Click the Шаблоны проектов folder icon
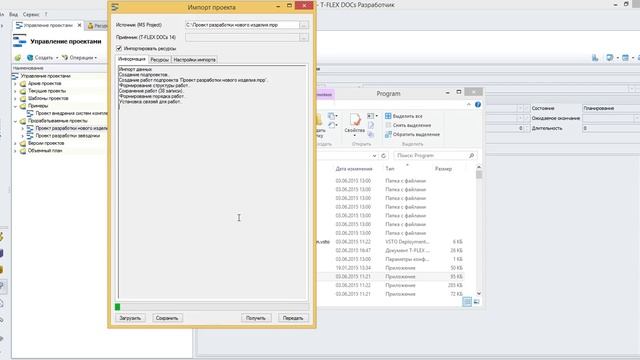The image size is (640, 360). pos(23,98)
